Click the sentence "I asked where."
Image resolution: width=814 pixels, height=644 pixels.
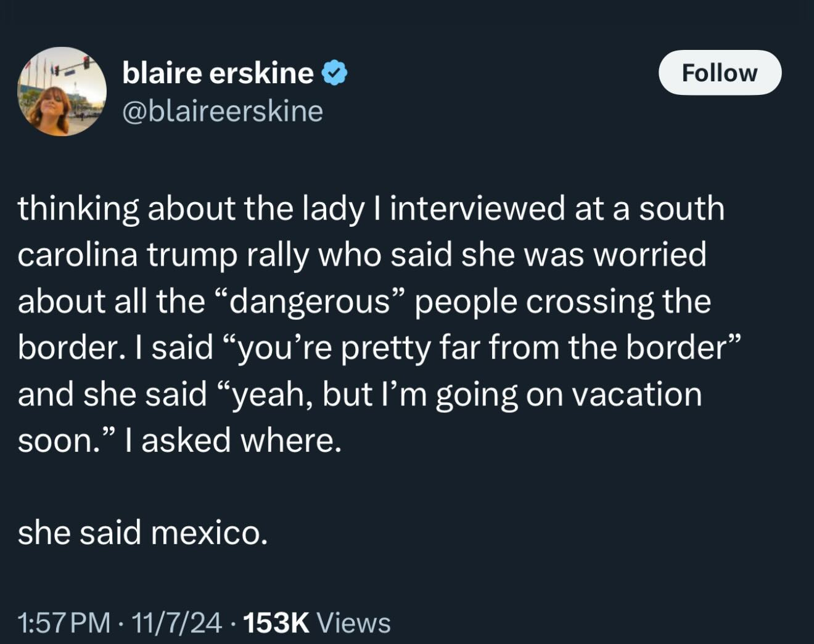pos(233,440)
